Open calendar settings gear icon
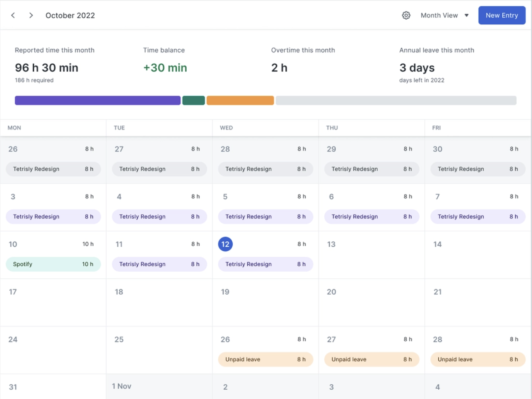The image size is (532, 399). click(x=406, y=15)
